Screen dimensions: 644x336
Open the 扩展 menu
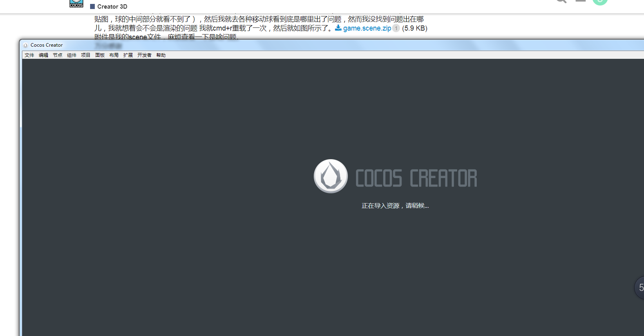[128, 55]
